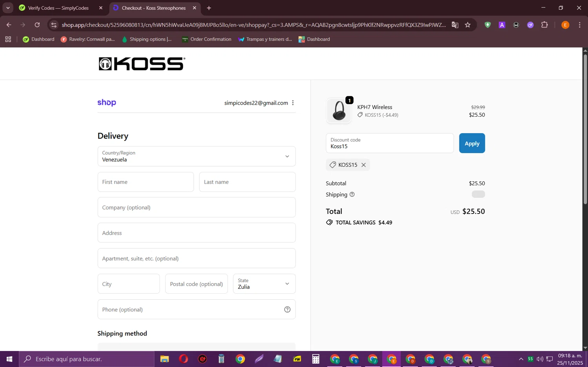Viewport: 588px width, 367px height.
Task: Open the Shipping options bookmark
Action: 147,39
